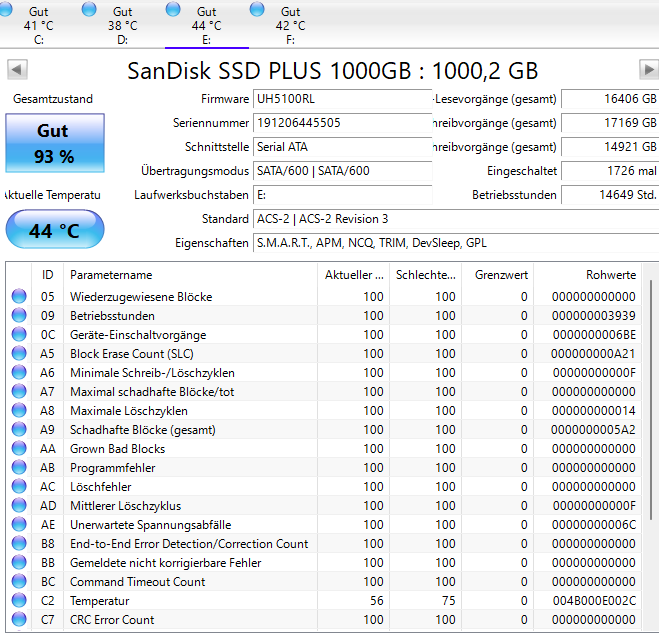
Task: Click the Firmware field UH5100RL
Action: [x=343, y=99]
